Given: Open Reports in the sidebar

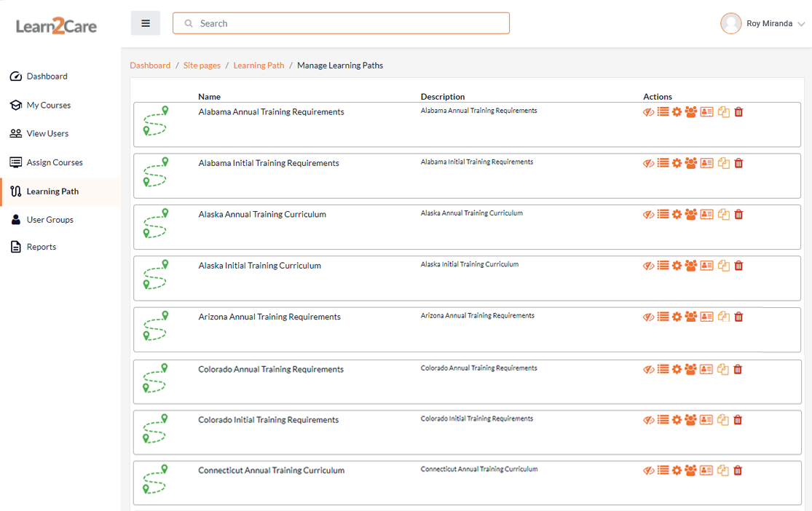Looking at the screenshot, I should [x=42, y=247].
